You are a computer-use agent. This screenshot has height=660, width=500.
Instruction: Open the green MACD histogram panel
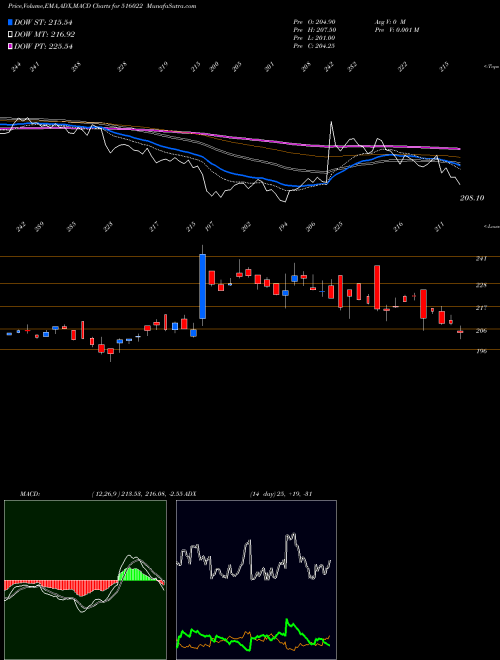tap(85, 580)
